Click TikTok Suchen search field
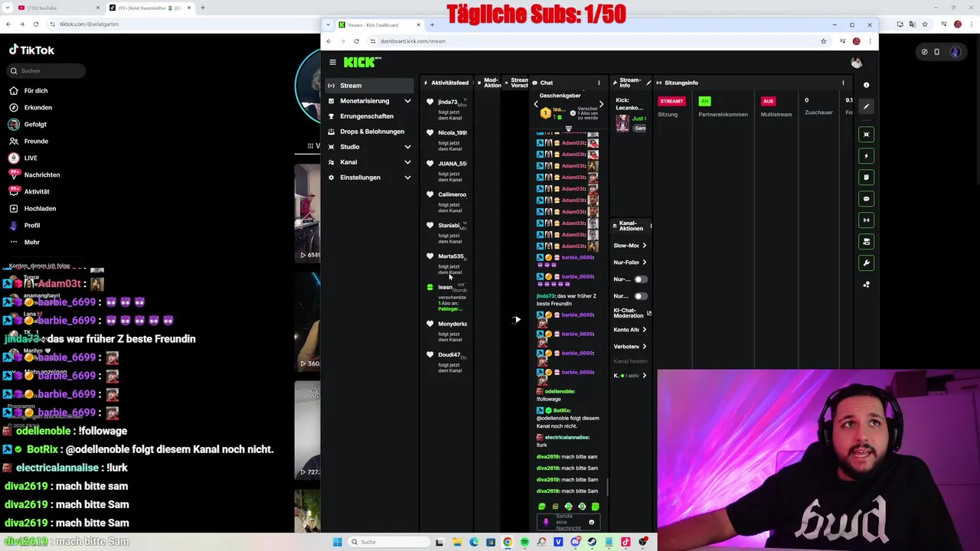Image resolution: width=980 pixels, height=551 pixels. click(46, 71)
